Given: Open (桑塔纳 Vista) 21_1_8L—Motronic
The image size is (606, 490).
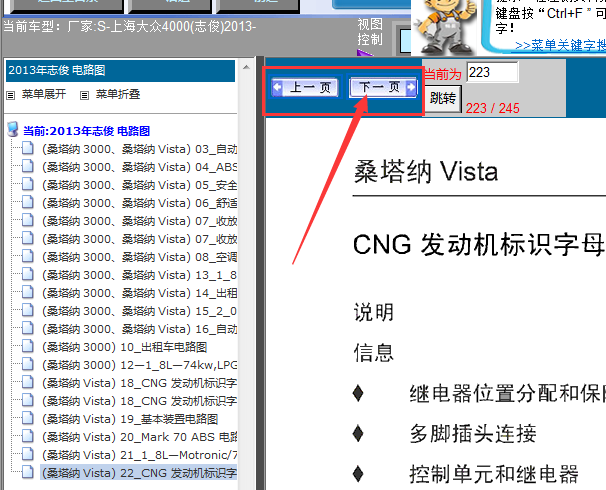Looking at the screenshot, I should (x=140, y=455).
